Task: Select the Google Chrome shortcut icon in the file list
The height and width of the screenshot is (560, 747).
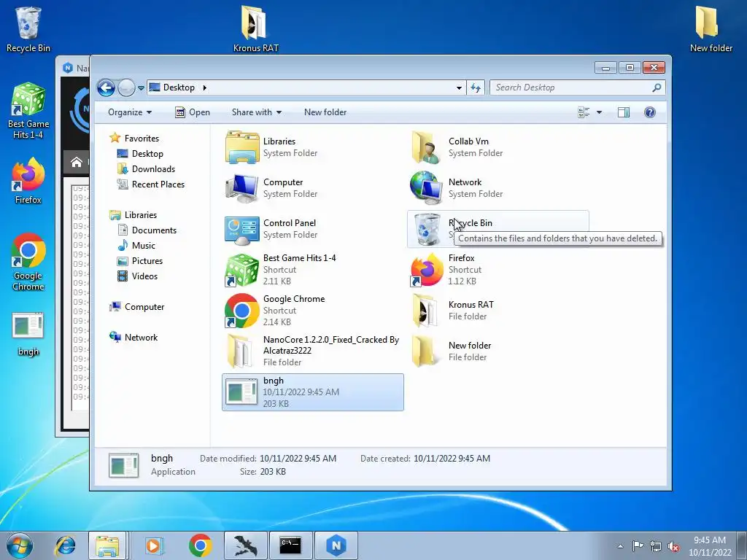Action: 242,311
